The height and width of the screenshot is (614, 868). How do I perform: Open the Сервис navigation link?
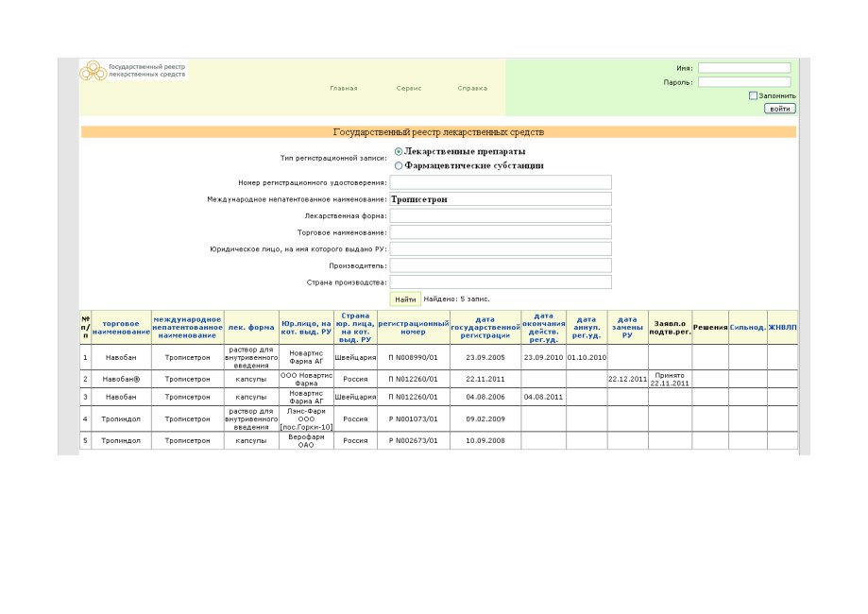pyautogui.click(x=409, y=88)
